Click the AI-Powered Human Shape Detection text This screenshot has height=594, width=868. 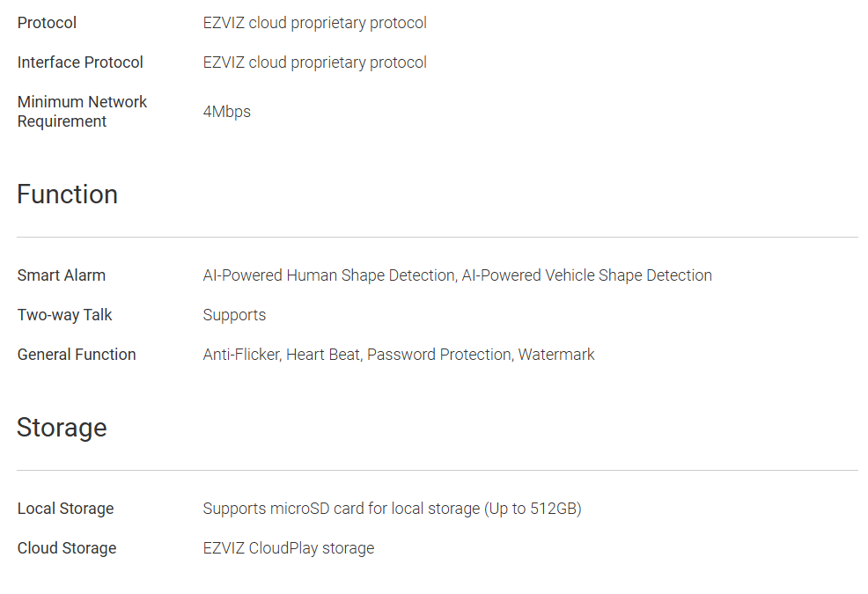tap(328, 275)
